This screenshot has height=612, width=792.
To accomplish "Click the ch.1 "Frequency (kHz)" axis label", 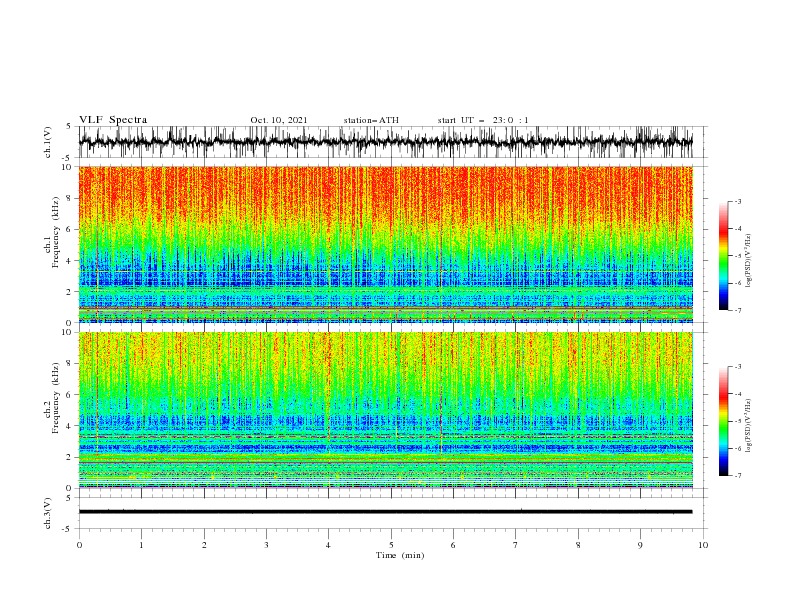I will 56,233.
